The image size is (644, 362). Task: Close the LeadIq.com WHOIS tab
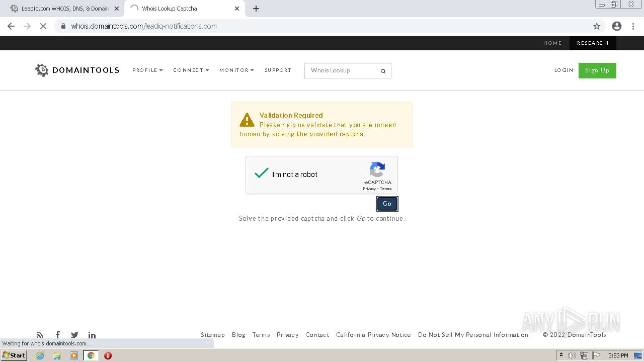[117, 9]
